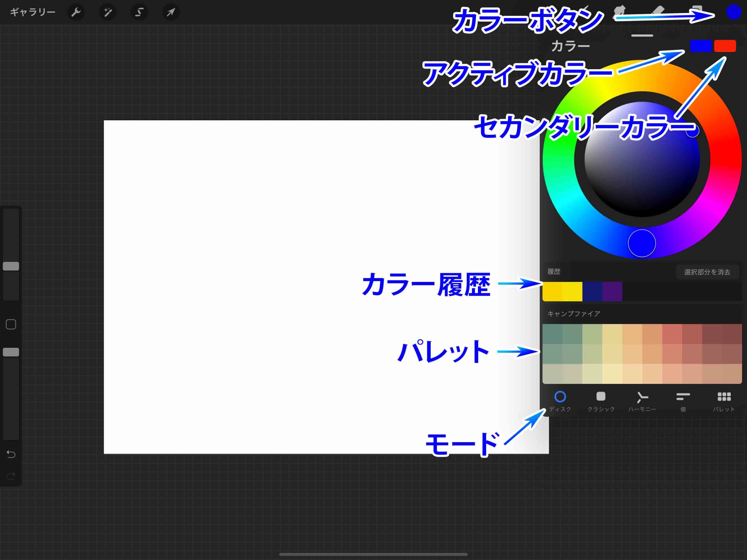
Task: Pick sage green third swatch in top palette row
Action: [592, 334]
